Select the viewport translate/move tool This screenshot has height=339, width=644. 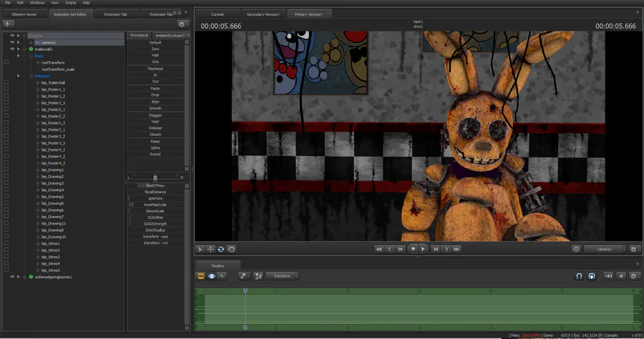point(210,249)
